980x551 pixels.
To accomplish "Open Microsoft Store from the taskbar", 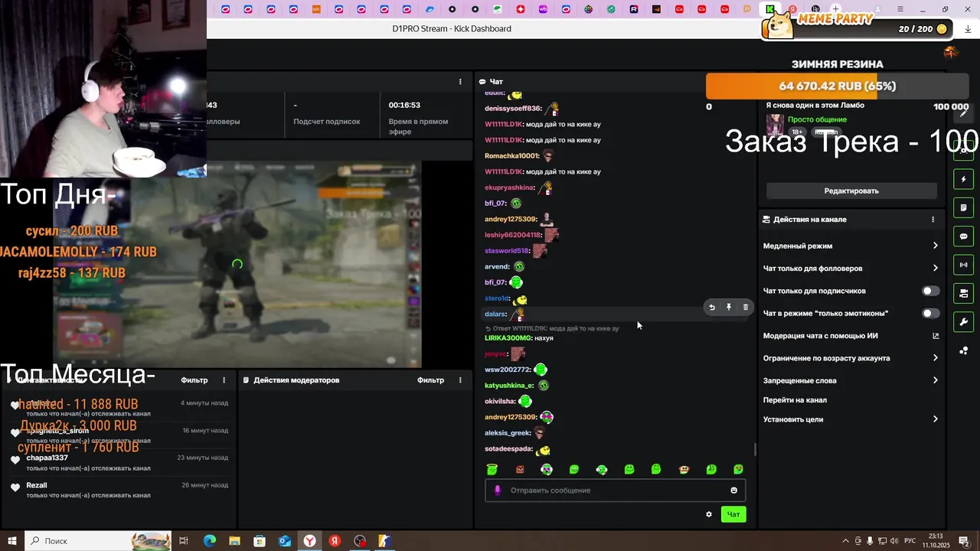I will tap(260, 541).
